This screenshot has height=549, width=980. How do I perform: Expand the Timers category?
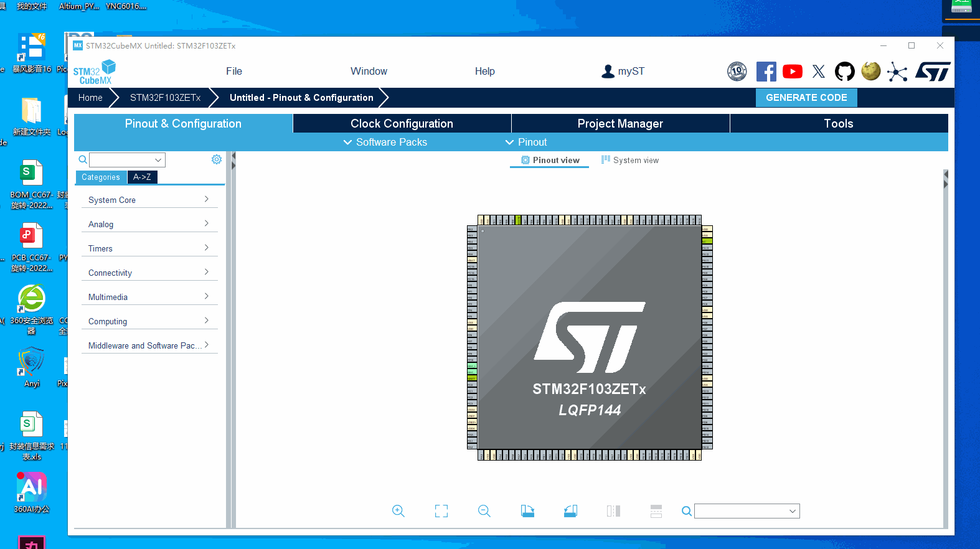[149, 248]
